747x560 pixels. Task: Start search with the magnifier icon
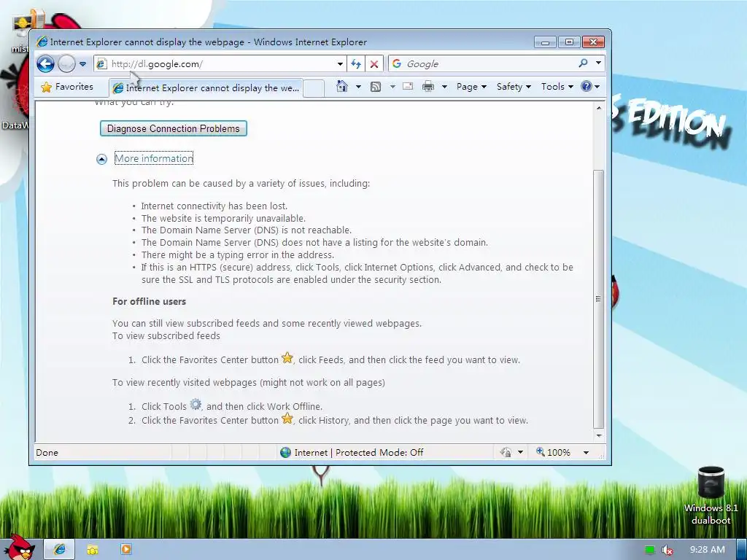(x=583, y=63)
